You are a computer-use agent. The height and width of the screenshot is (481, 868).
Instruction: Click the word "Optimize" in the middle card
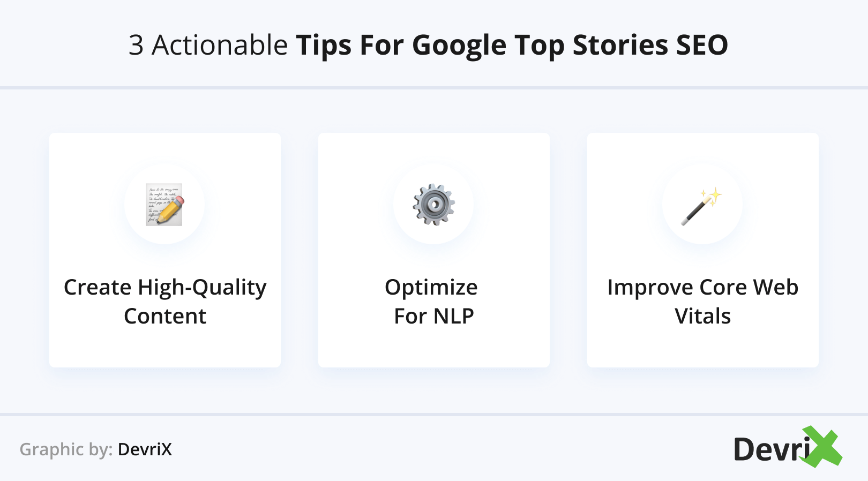point(431,288)
